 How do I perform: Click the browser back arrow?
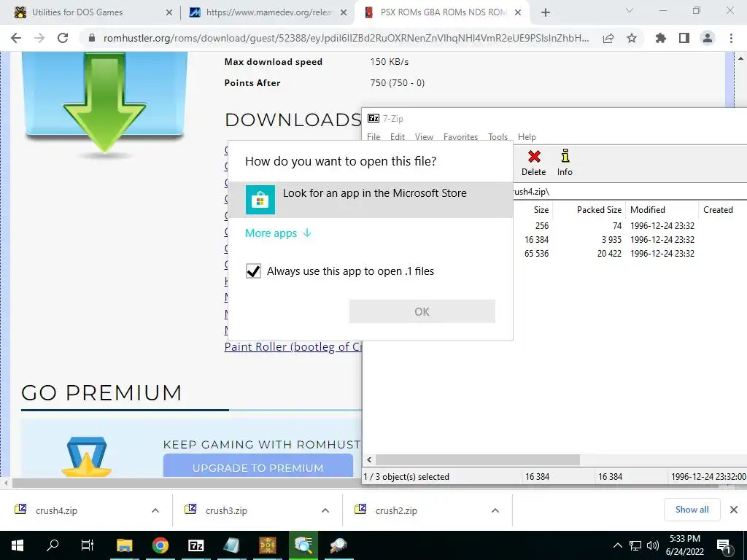click(16, 38)
